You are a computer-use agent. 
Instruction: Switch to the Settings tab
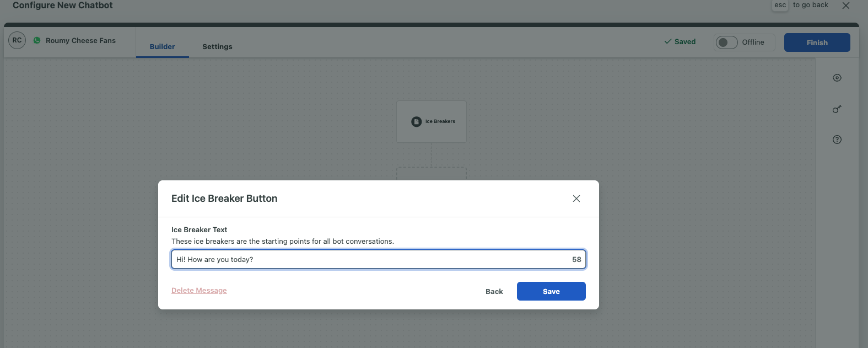[x=217, y=47]
